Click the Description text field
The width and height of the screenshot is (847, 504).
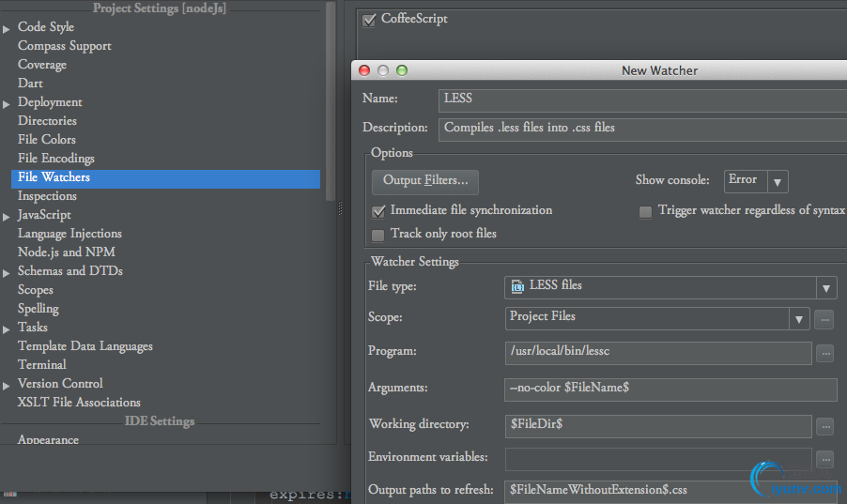coord(643,130)
